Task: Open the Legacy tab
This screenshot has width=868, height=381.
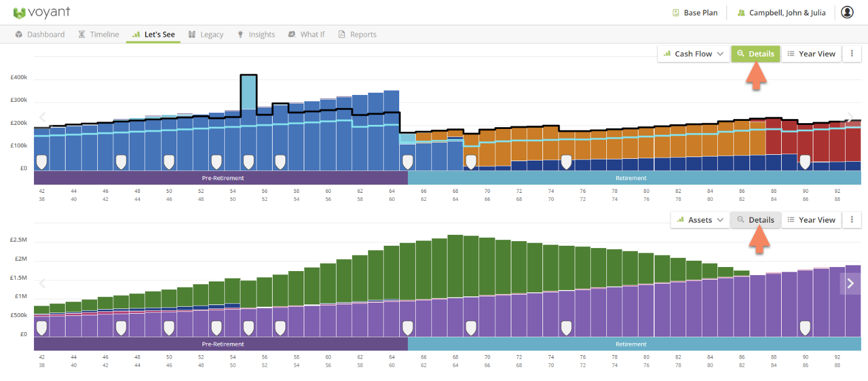Action: click(205, 35)
